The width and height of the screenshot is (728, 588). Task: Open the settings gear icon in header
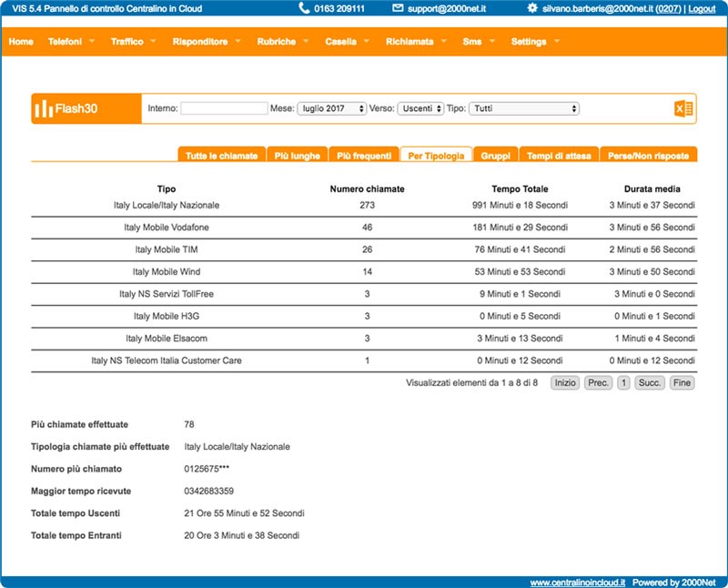532,8
